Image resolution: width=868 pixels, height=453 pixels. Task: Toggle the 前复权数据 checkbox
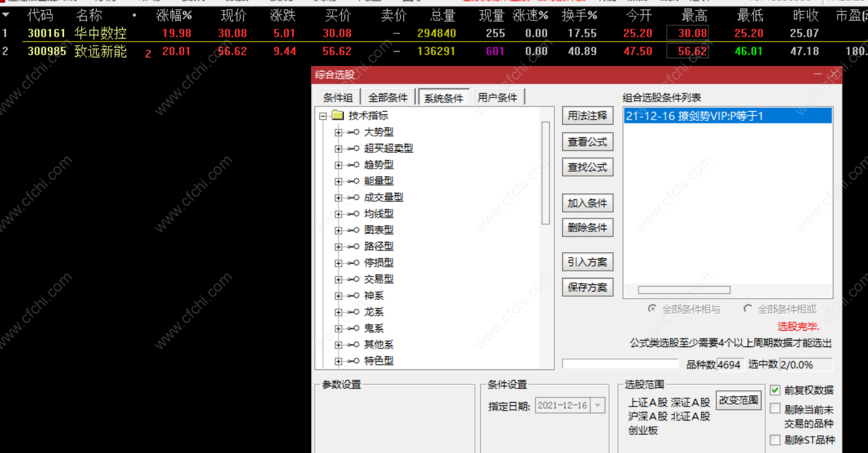775,390
